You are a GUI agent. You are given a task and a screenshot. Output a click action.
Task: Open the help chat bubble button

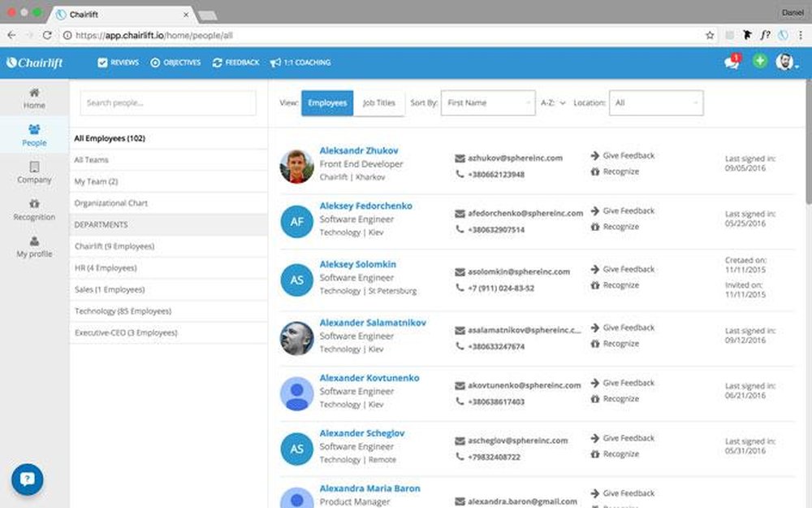pos(27,479)
